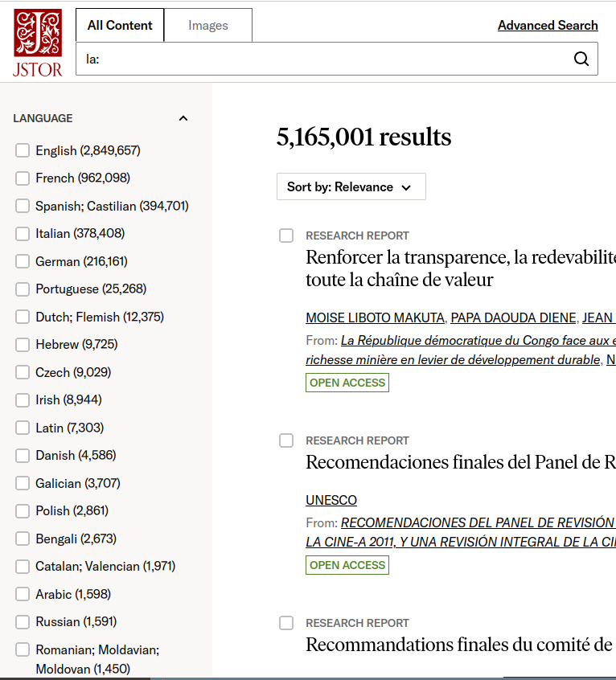Switch to the Images tab

(x=207, y=25)
